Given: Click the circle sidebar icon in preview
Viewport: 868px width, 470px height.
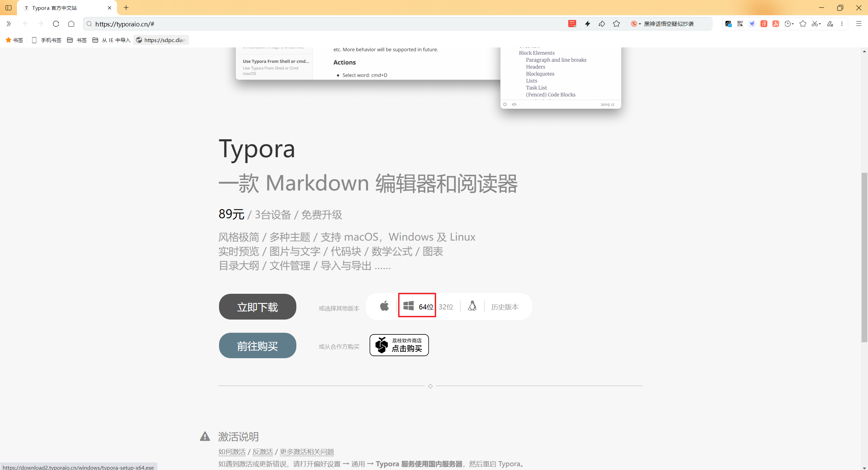Looking at the screenshot, I should (505, 104).
